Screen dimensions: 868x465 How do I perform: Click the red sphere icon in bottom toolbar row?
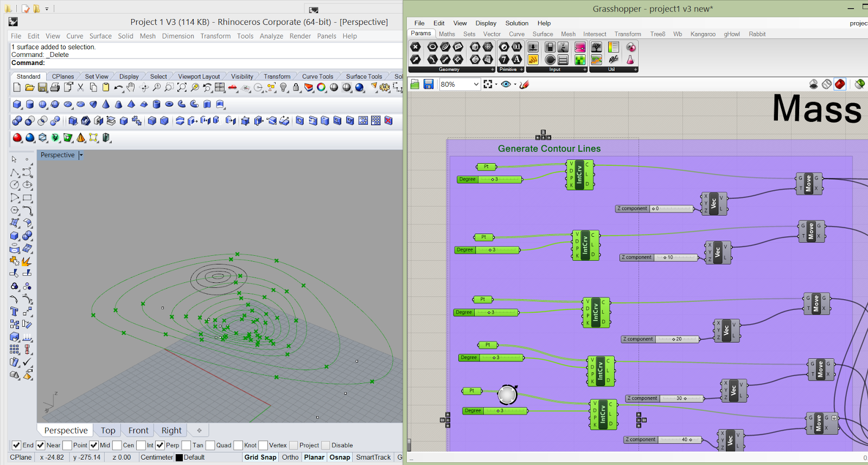(x=17, y=138)
